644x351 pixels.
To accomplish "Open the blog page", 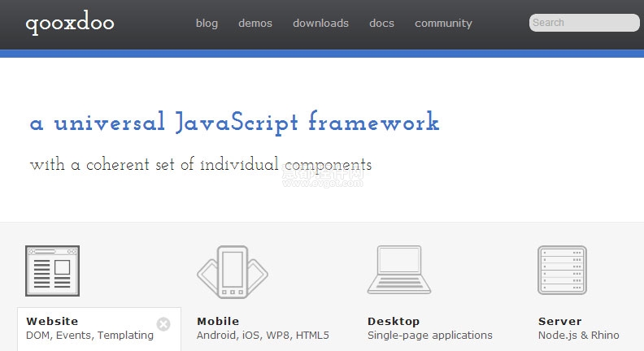I will [x=207, y=24].
